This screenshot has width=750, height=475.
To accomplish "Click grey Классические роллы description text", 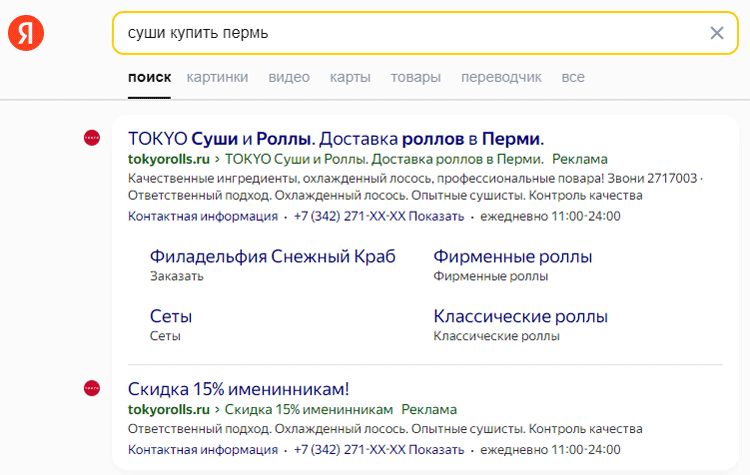I will pos(496,336).
